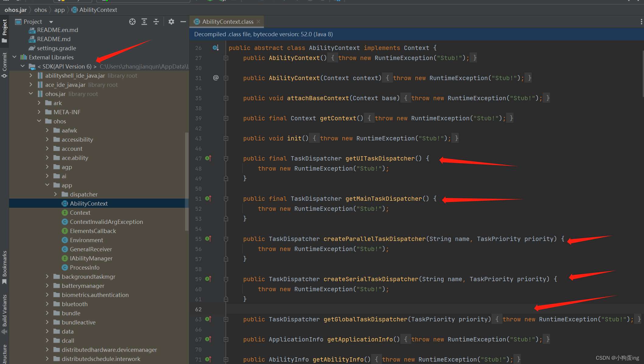The image size is (644, 364).
Task: Expand the ark folder
Action: pos(39,103)
